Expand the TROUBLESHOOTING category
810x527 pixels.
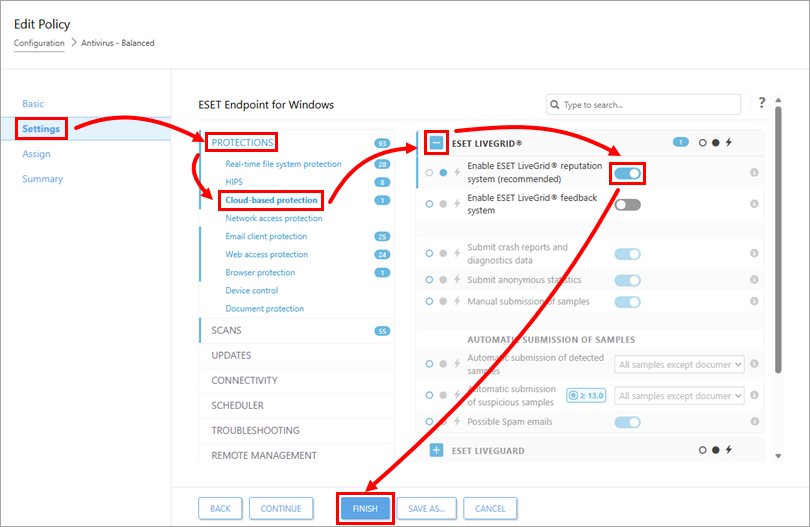coord(297,430)
